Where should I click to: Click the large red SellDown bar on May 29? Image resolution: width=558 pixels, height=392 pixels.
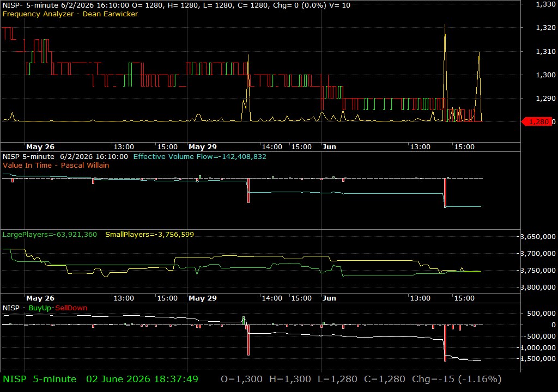click(x=248, y=340)
